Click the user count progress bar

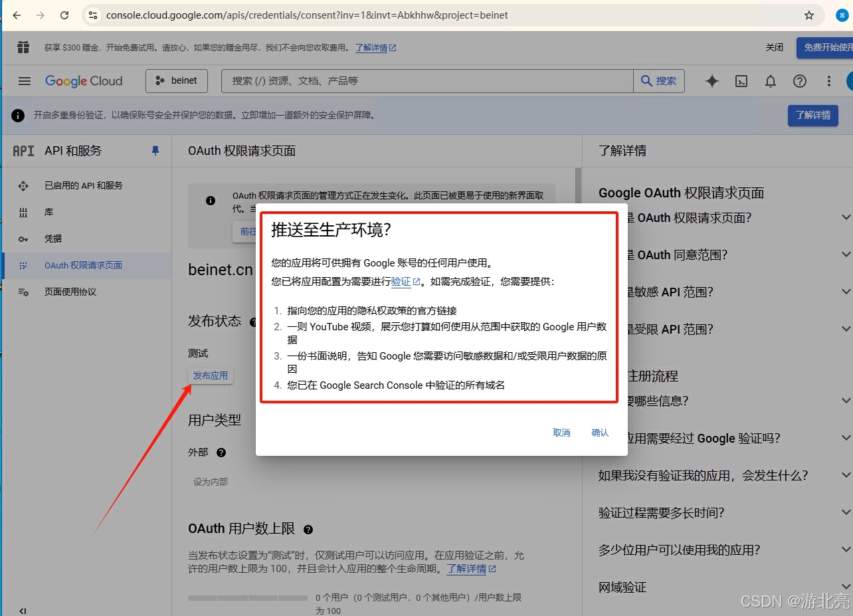(247, 598)
